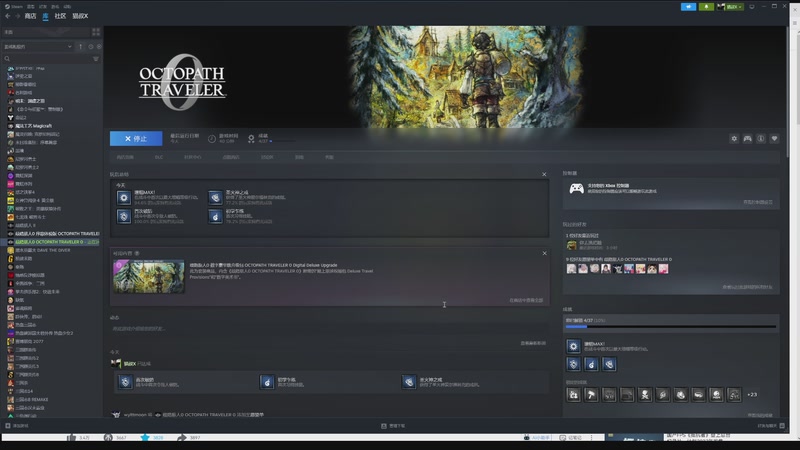Click the first achievement icon in today's summary
The image size is (800, 450).
click(124, 198)
